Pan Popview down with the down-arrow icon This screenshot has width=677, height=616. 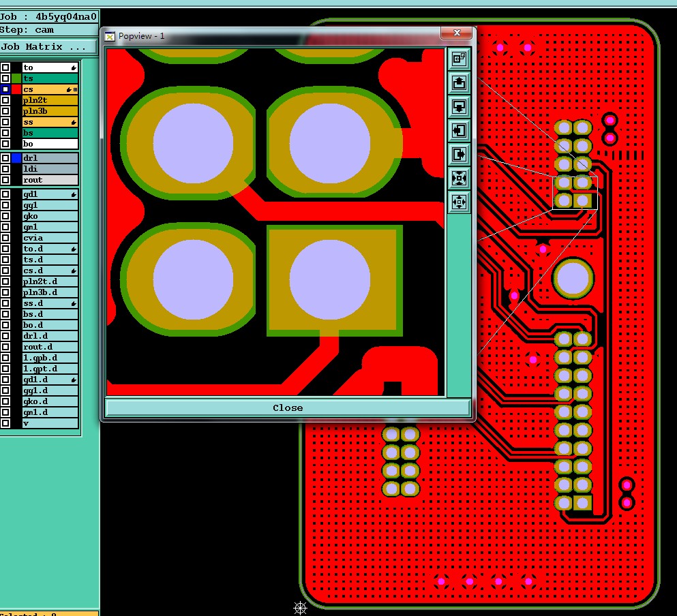459,106
